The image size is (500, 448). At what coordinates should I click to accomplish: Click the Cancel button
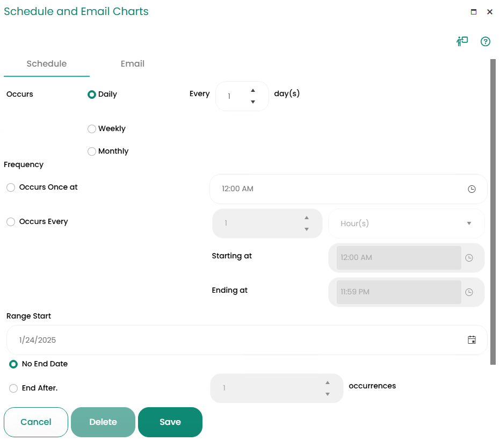(x=36, y=422)
